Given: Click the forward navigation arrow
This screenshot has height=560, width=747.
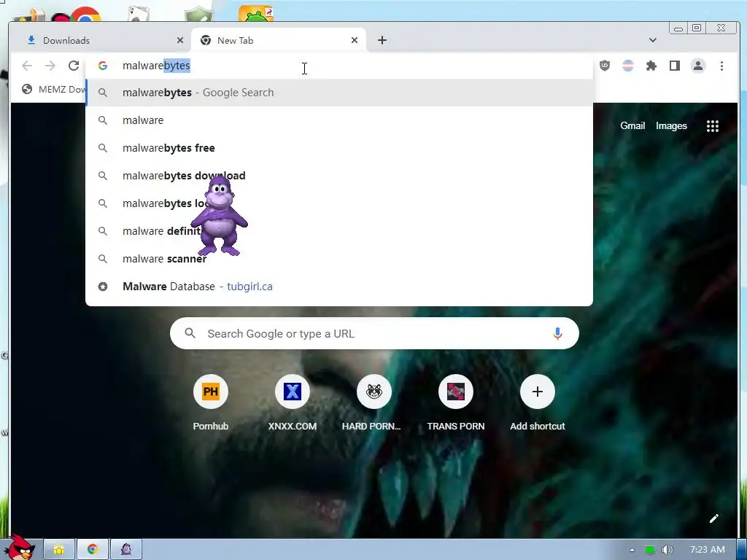Looking at the screenshot, I should tap(50, 66).
